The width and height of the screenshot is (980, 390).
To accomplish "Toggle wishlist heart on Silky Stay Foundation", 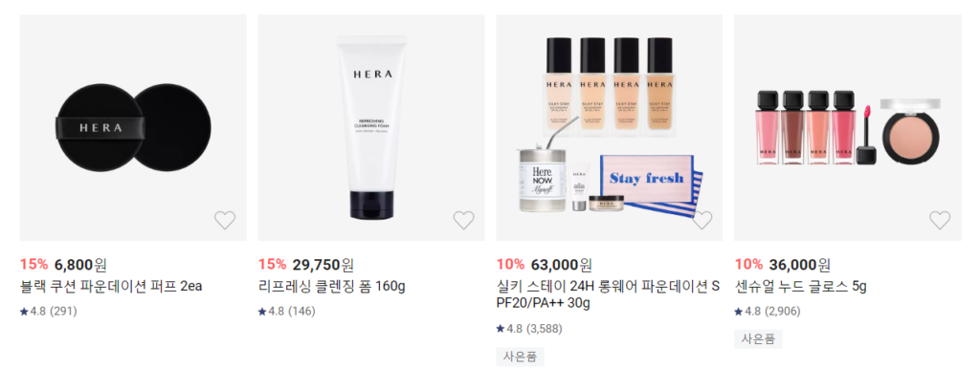I will (x=702, y=220).
